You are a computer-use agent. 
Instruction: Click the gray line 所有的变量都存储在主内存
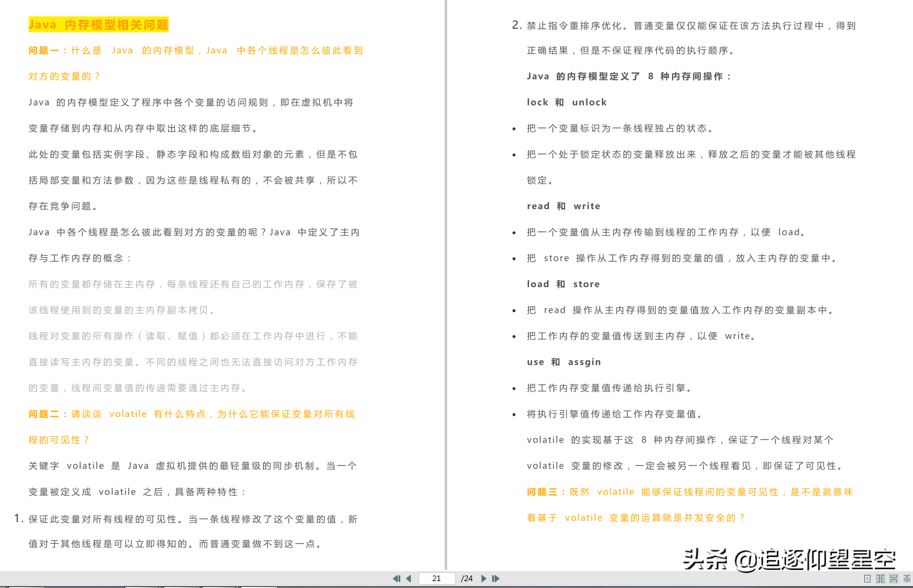(193, 284)
